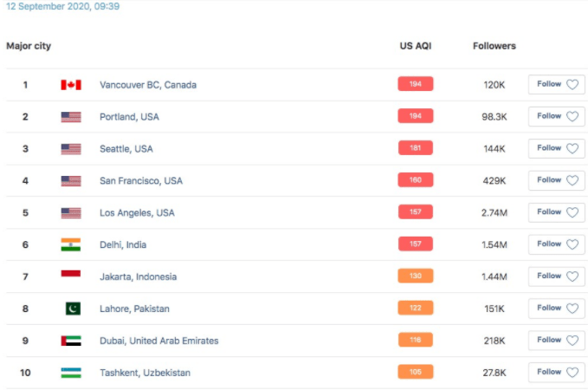
Task: Open Dubai, United Arab Emirates link
Action: point(159,341)
